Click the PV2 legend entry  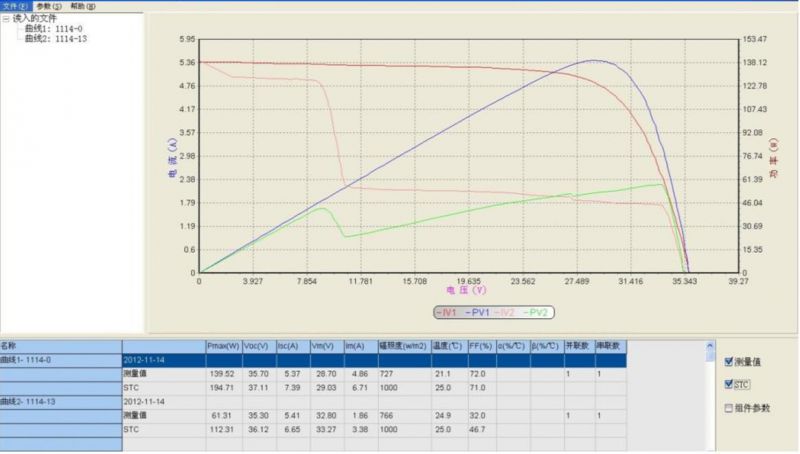point(537,313)
